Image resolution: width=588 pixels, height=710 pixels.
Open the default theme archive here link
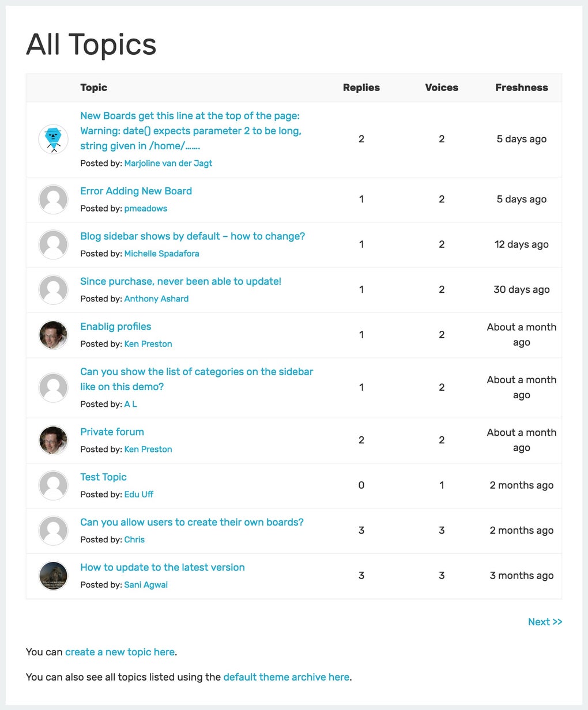tap(287, 677)
